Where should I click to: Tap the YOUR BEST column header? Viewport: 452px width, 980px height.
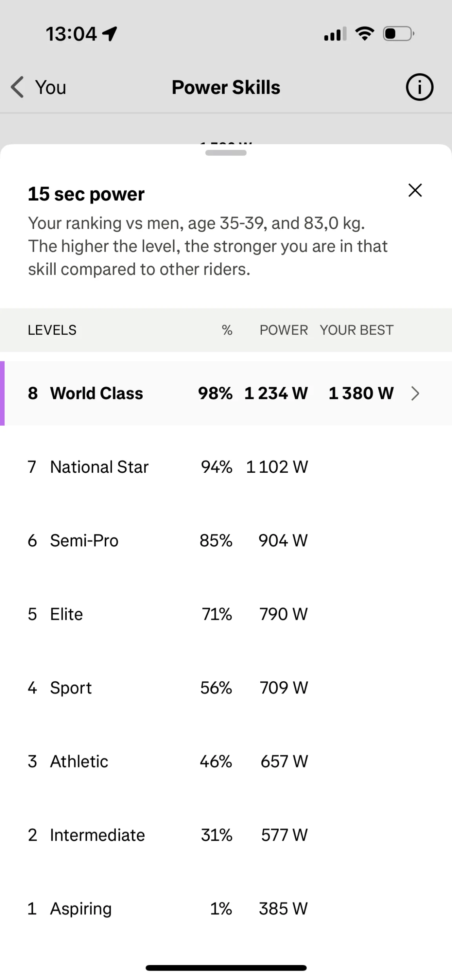pos(356,330)
